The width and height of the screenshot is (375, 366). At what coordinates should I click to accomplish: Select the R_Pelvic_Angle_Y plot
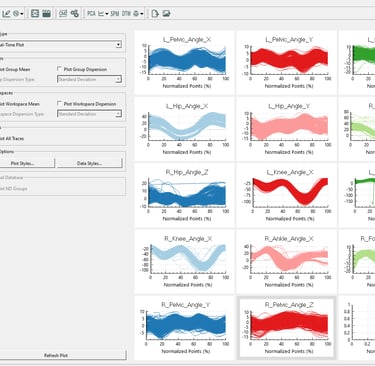click(x=185, y=328)
